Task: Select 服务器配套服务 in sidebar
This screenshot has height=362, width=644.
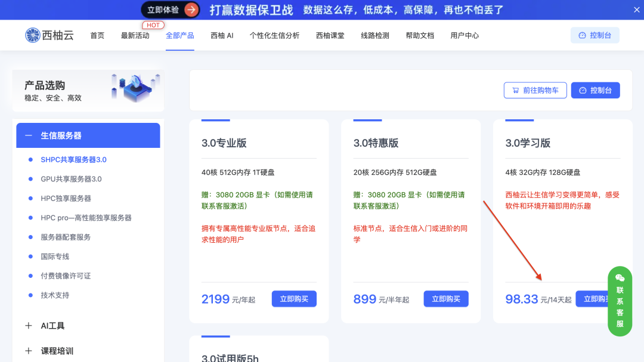Action: click(66, 237)
